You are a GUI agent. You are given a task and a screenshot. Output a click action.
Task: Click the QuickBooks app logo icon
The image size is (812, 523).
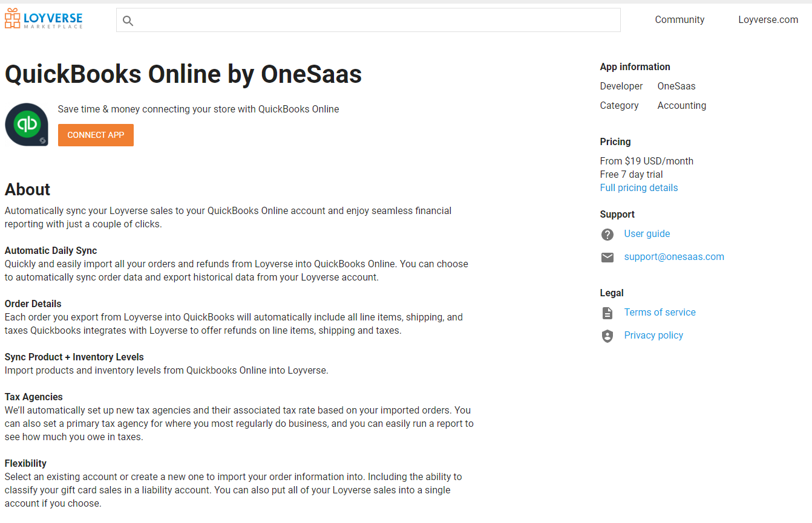(x=27, y=125)
